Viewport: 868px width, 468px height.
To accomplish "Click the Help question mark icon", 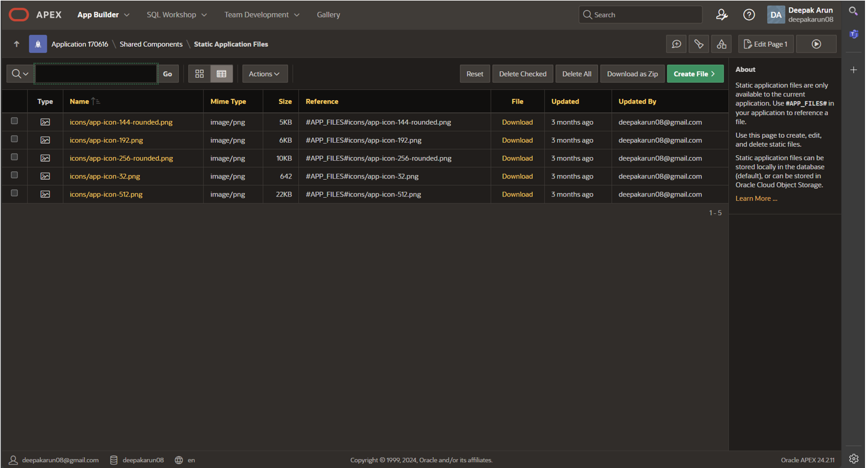I will (x=749, y=15).
